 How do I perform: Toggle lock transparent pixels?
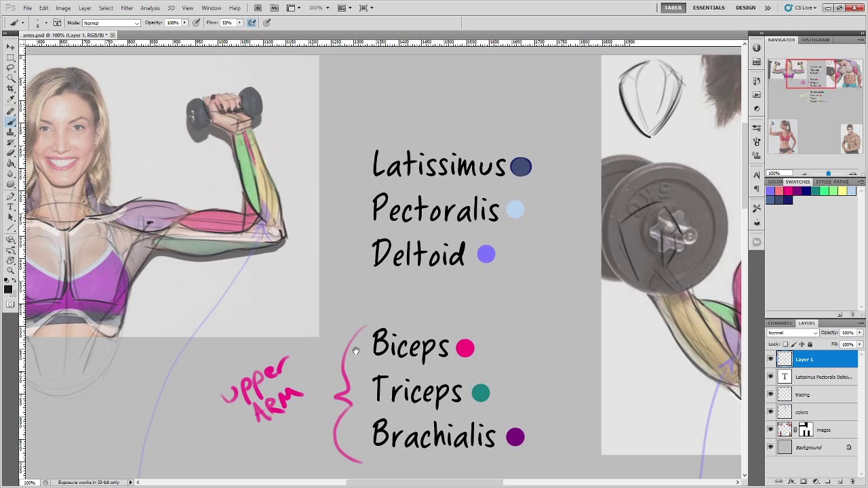tap(785, 344)
